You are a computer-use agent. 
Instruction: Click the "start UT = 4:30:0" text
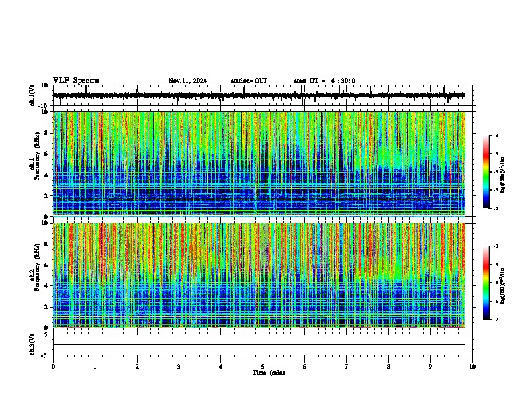coord(324,81)
